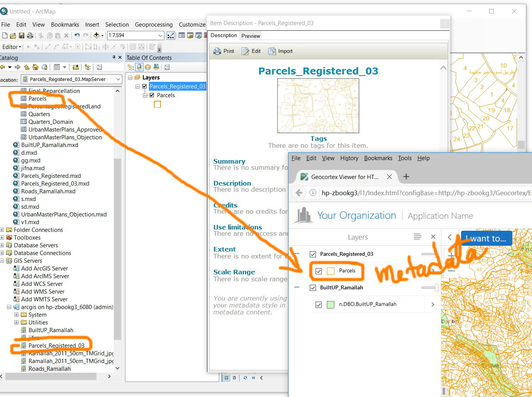Click Import in Item Description
This screenshot has height=397, width=532.
280,51
